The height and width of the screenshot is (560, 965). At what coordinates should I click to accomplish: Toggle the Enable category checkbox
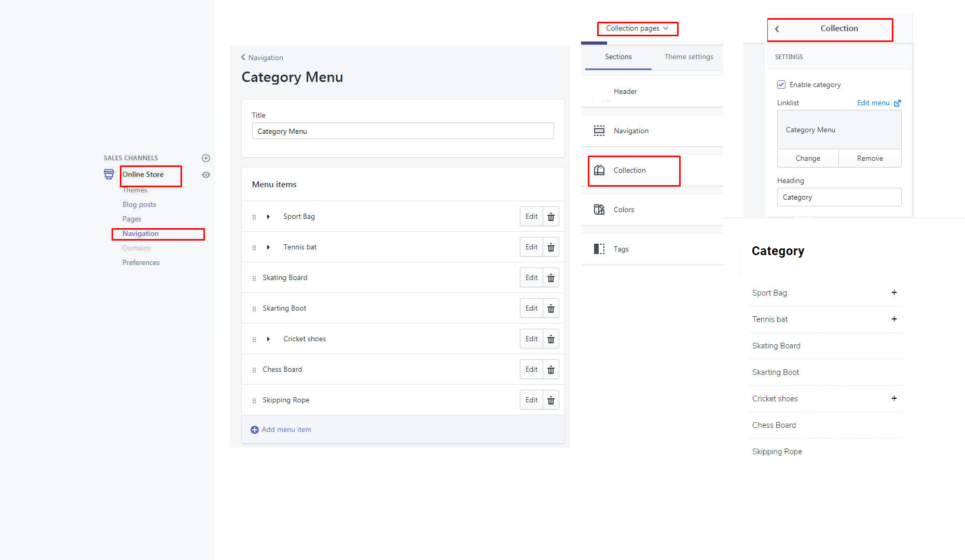click(781, 85)
